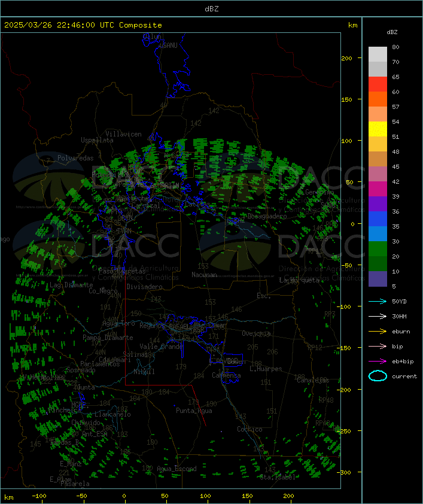Click the '50YD' legend label
This screenshot has width=423, height=504.
point(399,301)
